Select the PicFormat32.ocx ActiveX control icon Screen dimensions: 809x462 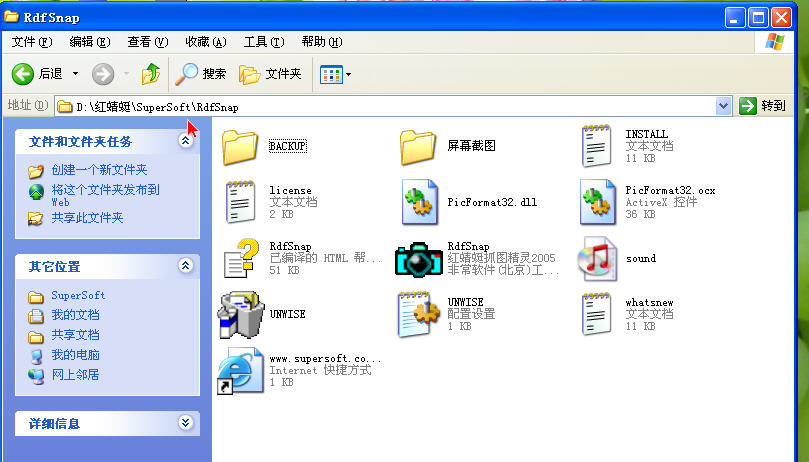(598, 202)
